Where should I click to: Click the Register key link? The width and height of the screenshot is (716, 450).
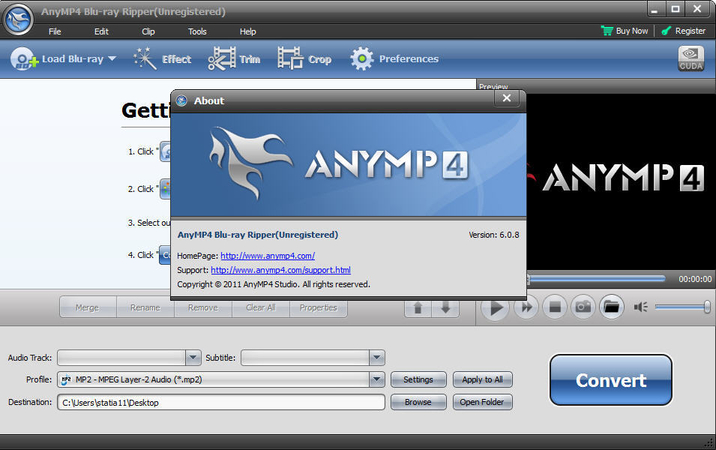tap(683, 31)
